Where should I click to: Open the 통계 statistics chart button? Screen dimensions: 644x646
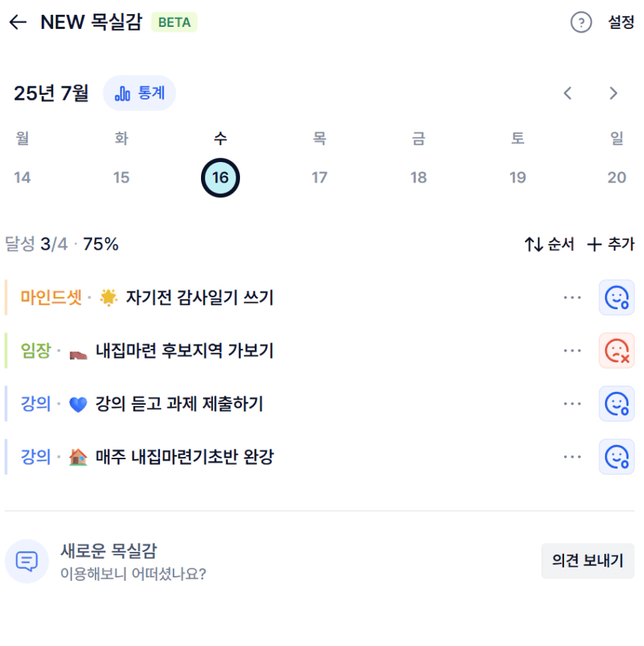click(x=139, y=93)
